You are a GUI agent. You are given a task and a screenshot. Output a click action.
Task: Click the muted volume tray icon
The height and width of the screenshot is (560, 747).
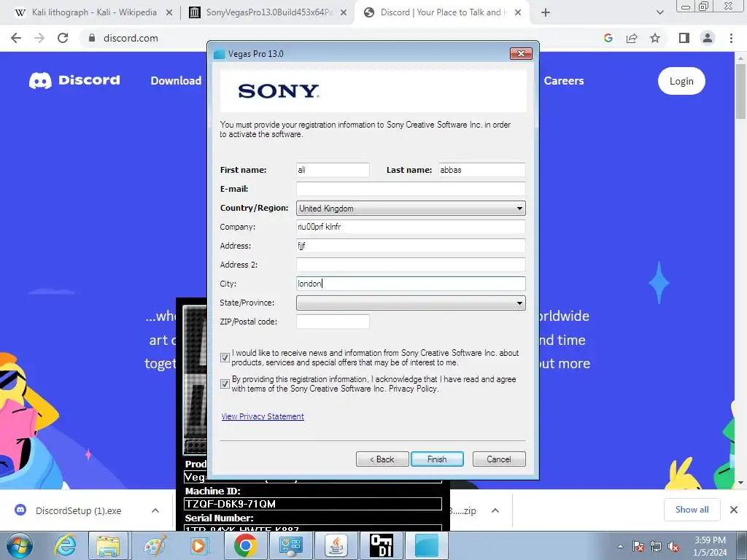[673, 547]
